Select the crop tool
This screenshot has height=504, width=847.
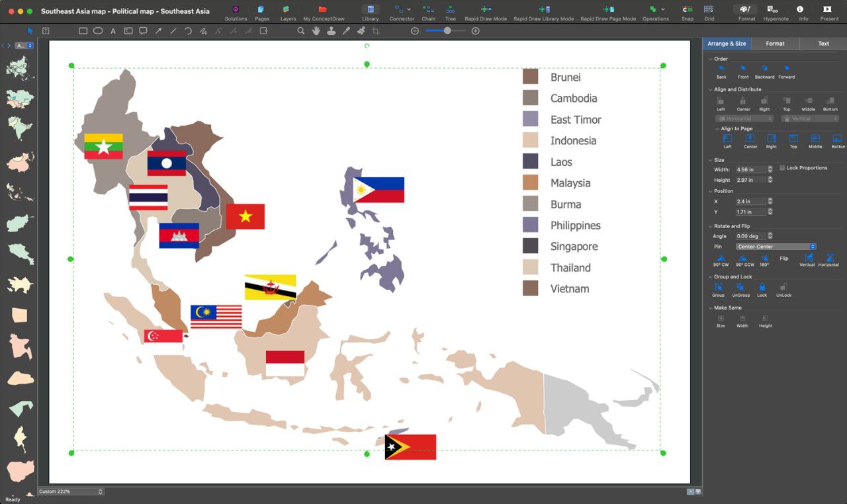coord(376,31)
